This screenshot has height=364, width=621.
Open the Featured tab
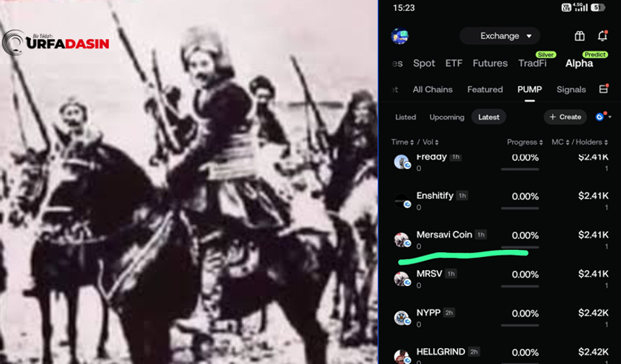click(x=485, y=90)
